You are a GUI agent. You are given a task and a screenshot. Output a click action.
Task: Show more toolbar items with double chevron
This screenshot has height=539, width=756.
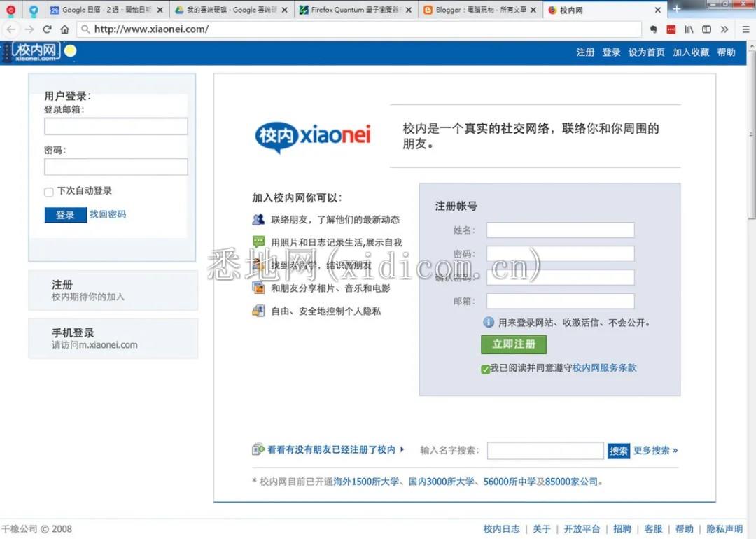(724, 29)
